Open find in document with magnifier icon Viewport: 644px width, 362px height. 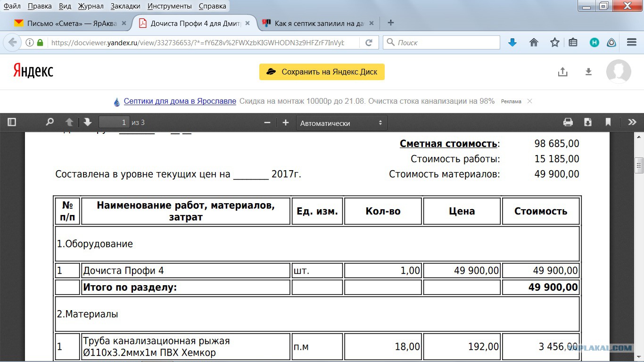coord(50,122)
